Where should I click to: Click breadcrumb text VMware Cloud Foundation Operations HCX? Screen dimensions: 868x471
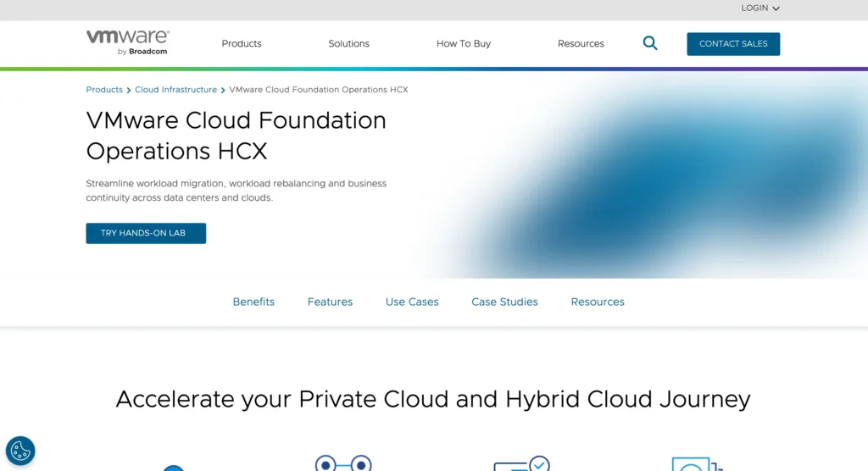pos(319,90)
